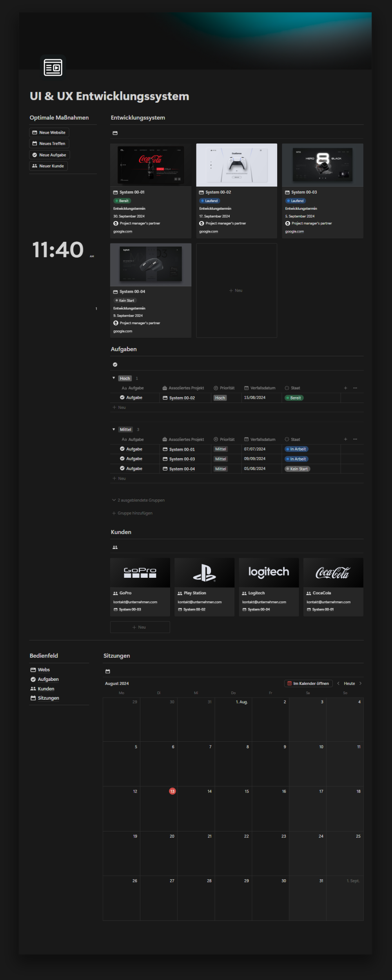
Task: Click the gallery view icon under Entwicklungssystem
Action: click(x=115, y=133)
